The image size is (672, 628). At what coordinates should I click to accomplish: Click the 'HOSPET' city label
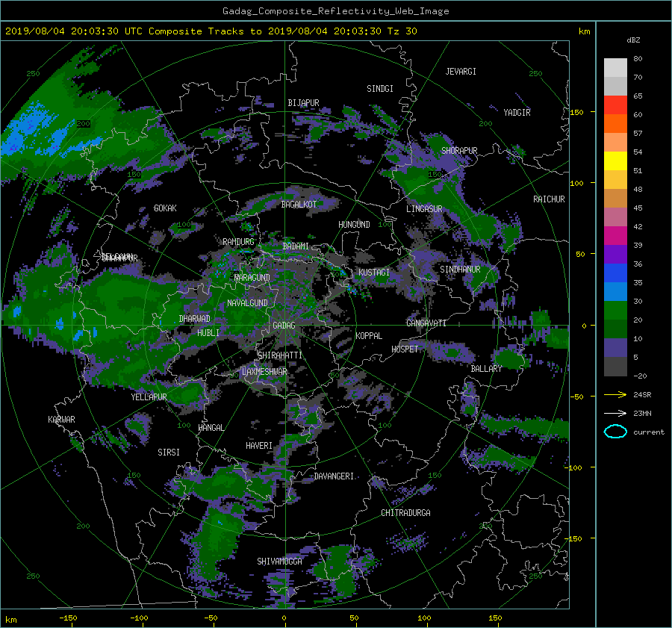[405, 349]
